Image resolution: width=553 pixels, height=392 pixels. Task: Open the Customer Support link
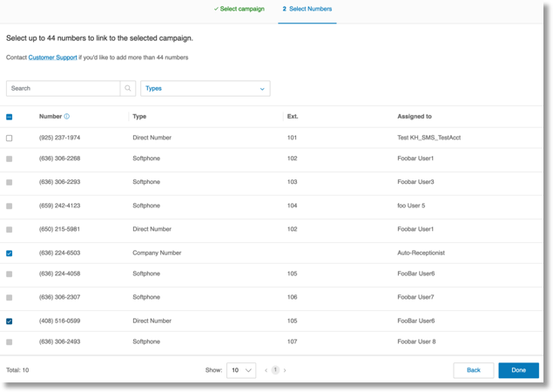(52, 57)
